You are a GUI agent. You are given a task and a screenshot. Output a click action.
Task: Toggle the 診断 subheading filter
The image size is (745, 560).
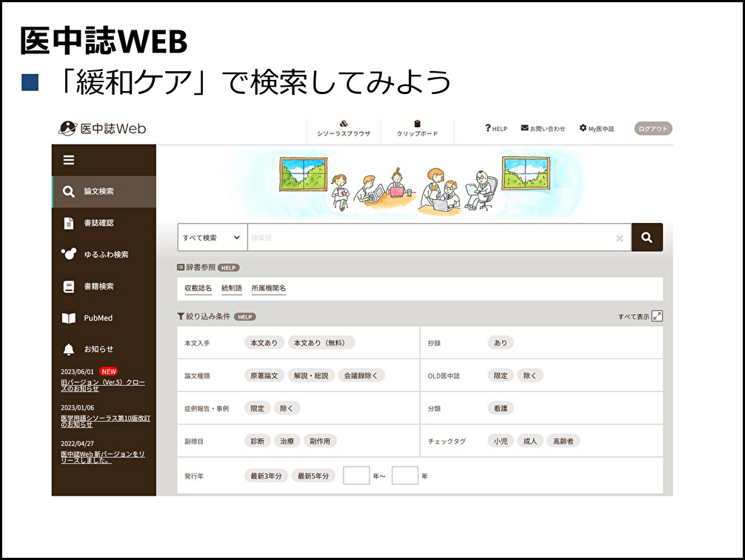(x=258, y=441)
